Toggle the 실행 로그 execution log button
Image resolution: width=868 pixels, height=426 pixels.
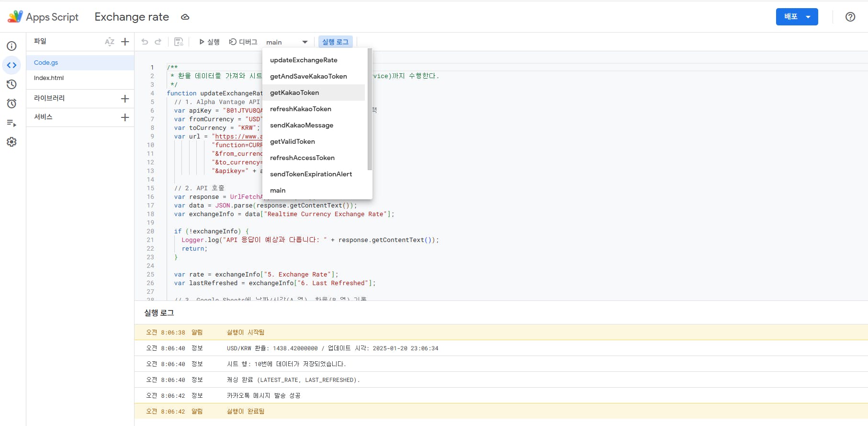tap(336, 42)
